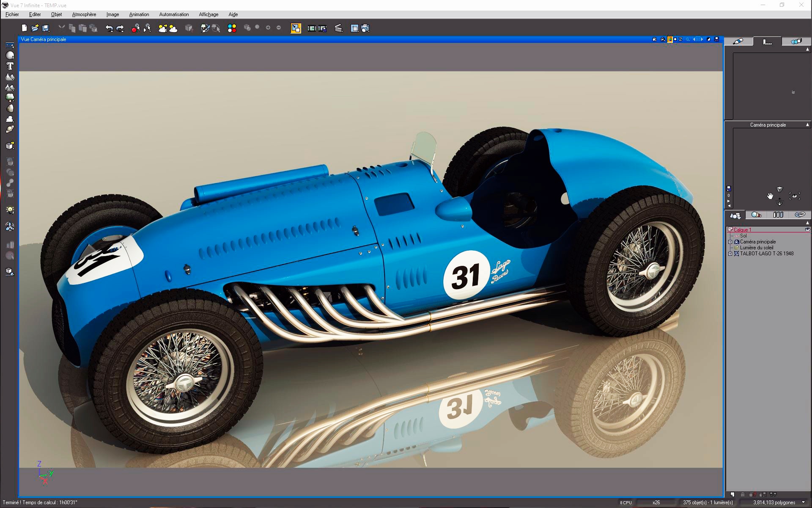812x508 pixels.
Task: Select TALBOT-LAGO T-26 1948 object
Action: [766, 254]
